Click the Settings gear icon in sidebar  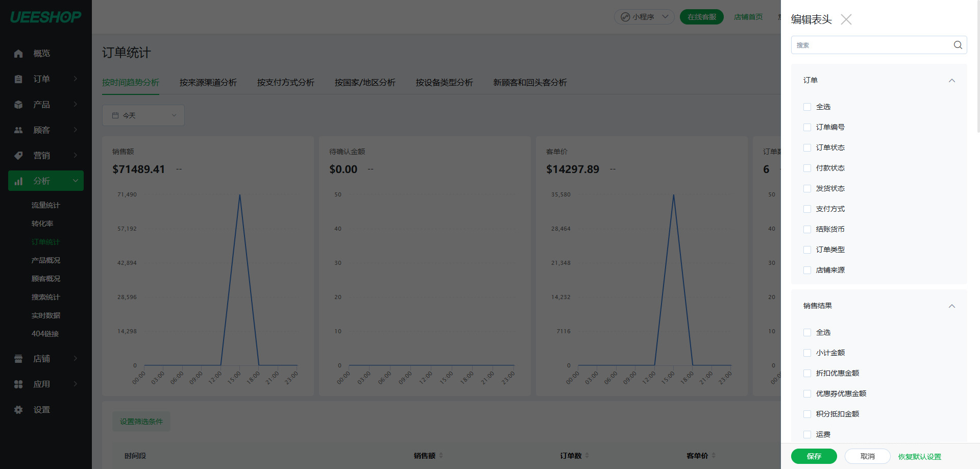pyautogui.click(x=18, y=410)
